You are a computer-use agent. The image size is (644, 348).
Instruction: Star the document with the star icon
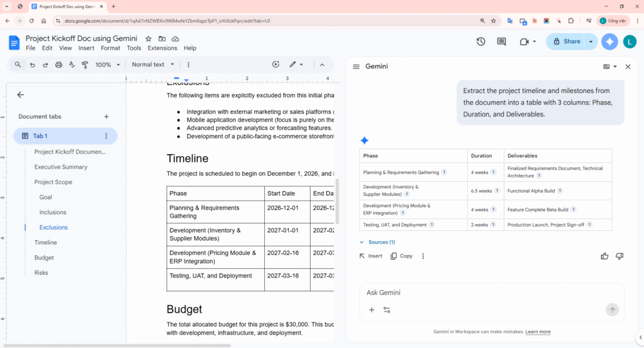click(x=148, y=39)
